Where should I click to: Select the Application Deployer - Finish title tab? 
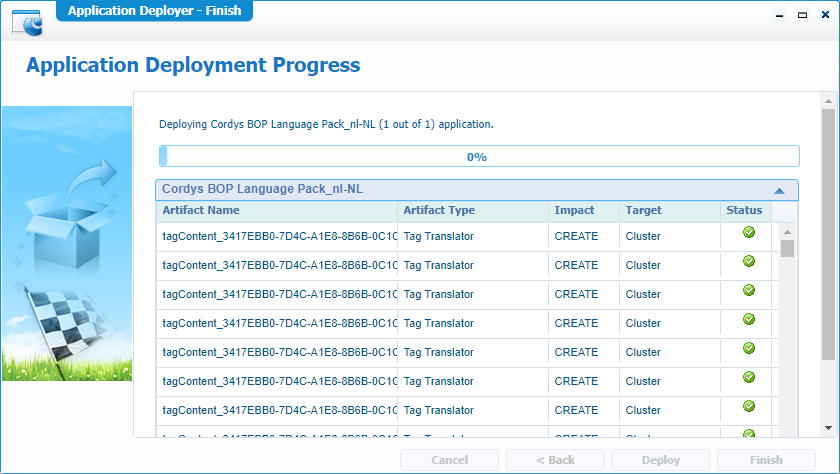tap(154, 11)
